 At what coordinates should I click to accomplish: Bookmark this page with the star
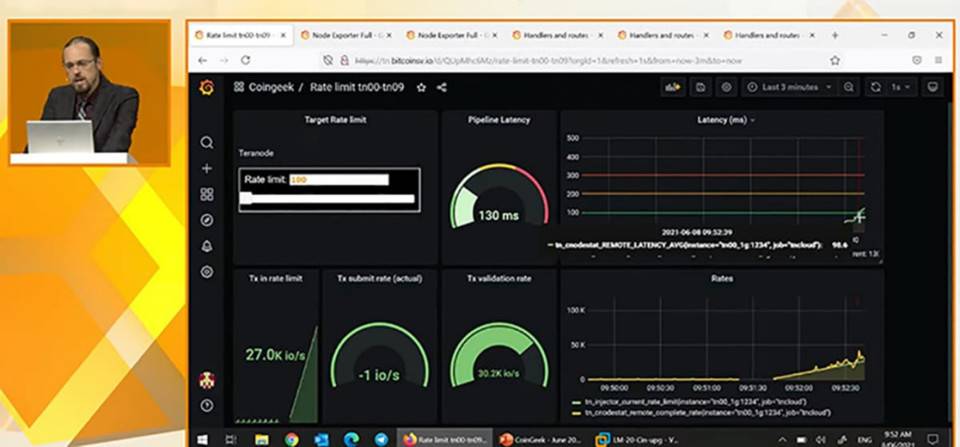click(x=834, y=61)
